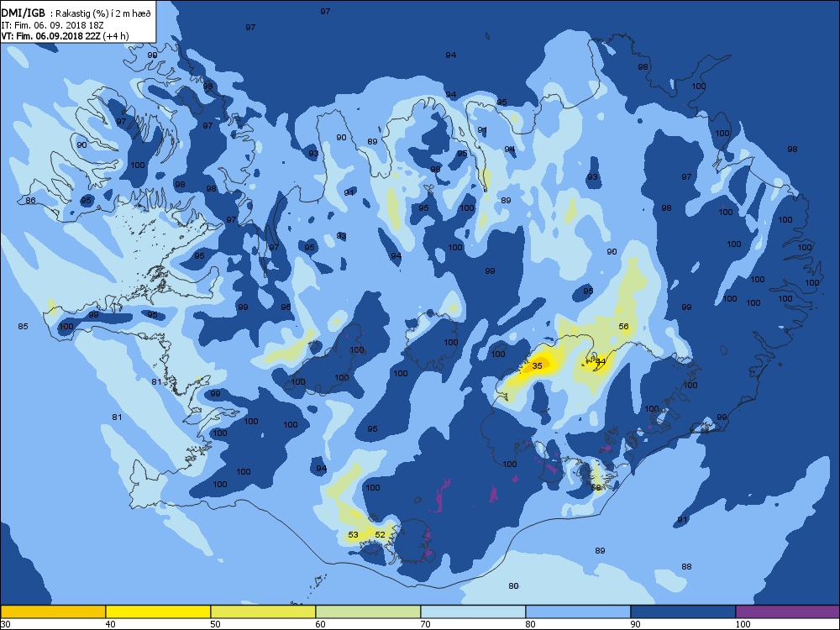Click the '88' humidity value on map

coord(686,566)
